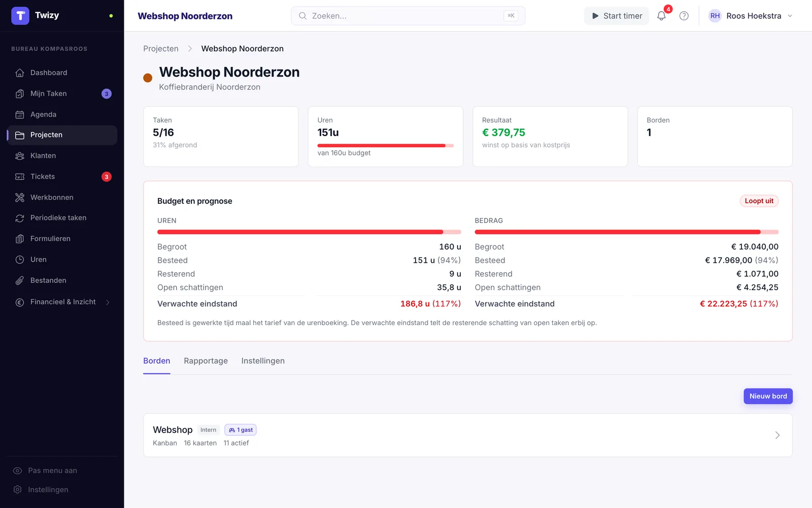This screenshot has width=812, height=508.
Task: Open Bestanden via its paperclip icon
Action: point(20,280)
